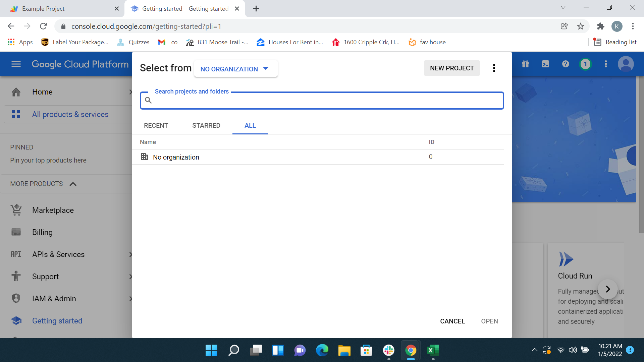The width and height of the screenshot is (644, 362).
Task: Open Chrome extensions puzzle icon
Action: (x=601, y=26)
